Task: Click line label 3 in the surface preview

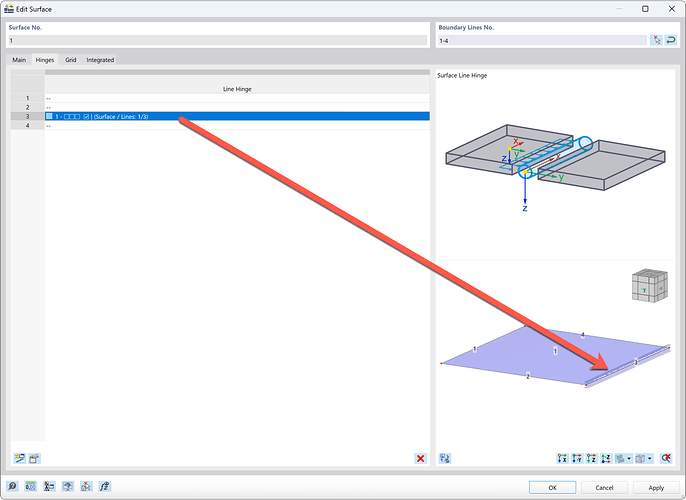Action: click(x=636, y=362)
